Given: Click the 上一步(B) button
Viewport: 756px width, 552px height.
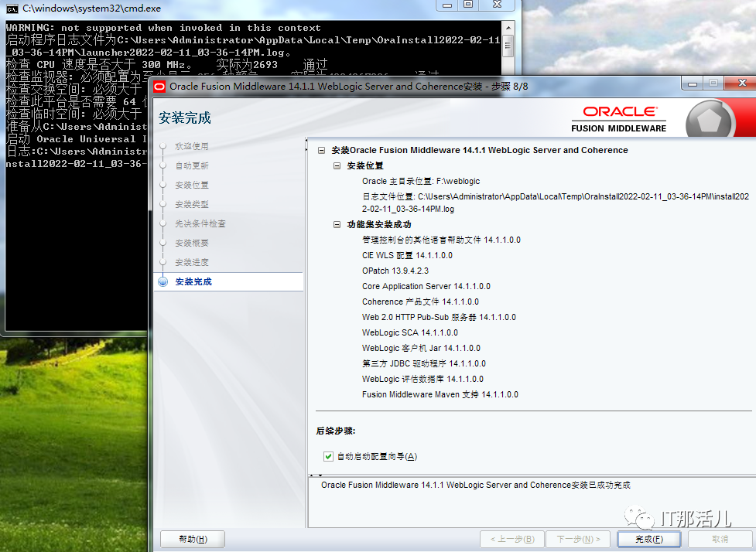Looking at the screenshot, I should (x=512, y=539).
